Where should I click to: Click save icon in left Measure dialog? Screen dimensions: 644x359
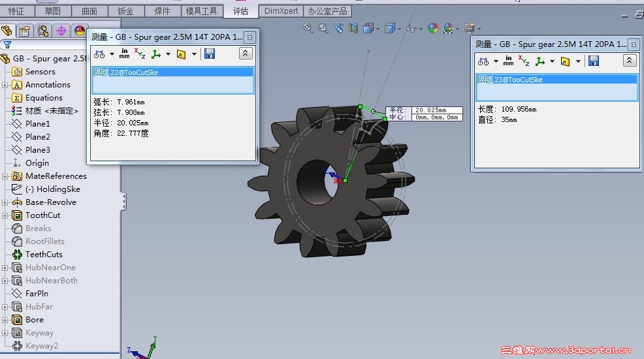point(210,54)
